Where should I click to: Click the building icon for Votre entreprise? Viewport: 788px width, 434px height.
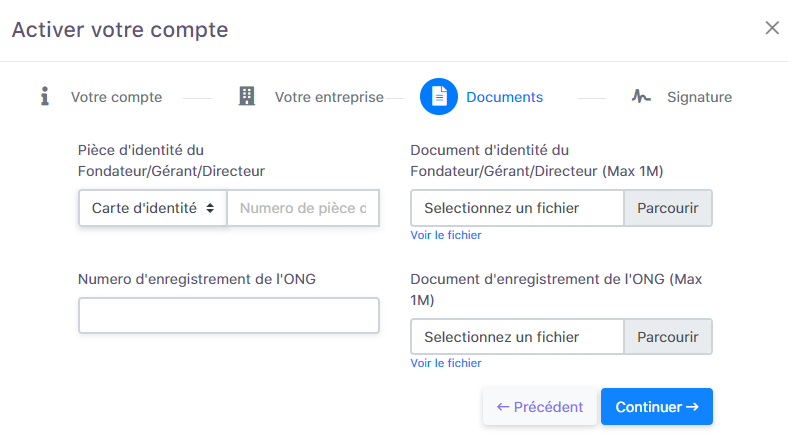[247, 96]
